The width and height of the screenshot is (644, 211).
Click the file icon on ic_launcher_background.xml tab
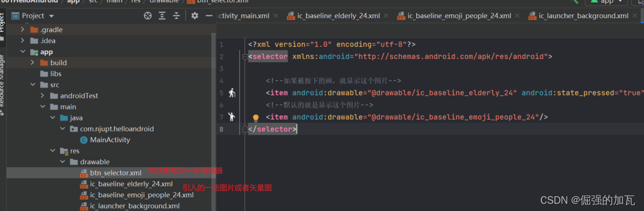click(x=532, y=16)
